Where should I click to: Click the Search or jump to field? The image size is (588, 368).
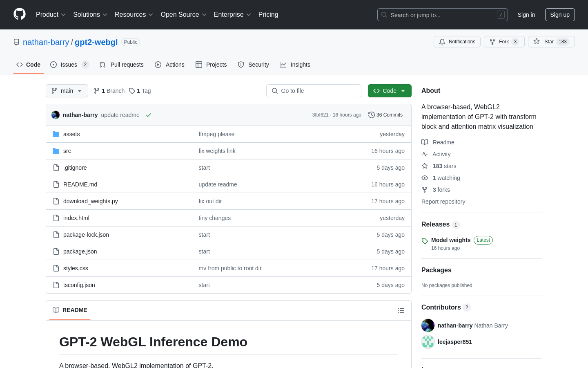pyautogui.click(x=443, y=15)
